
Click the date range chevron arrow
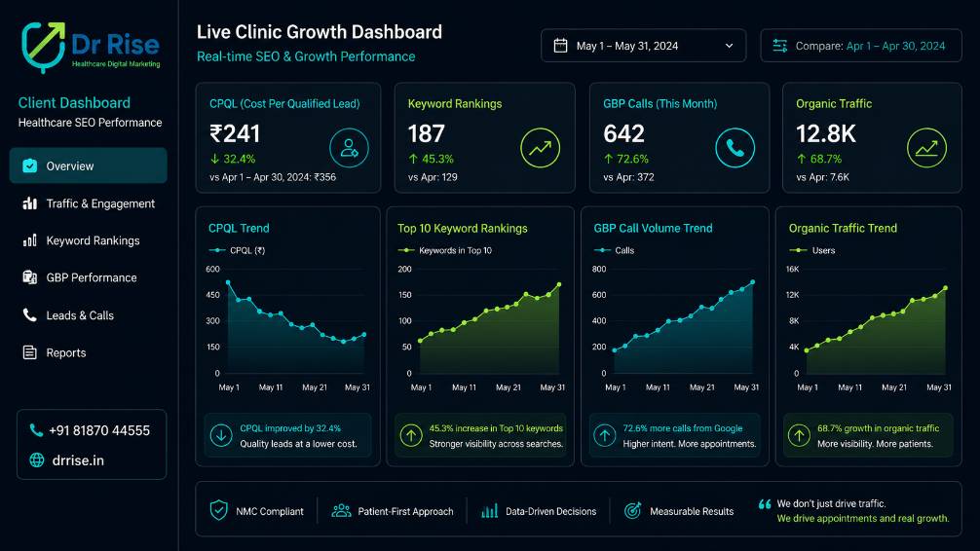(x=729, y=46)
